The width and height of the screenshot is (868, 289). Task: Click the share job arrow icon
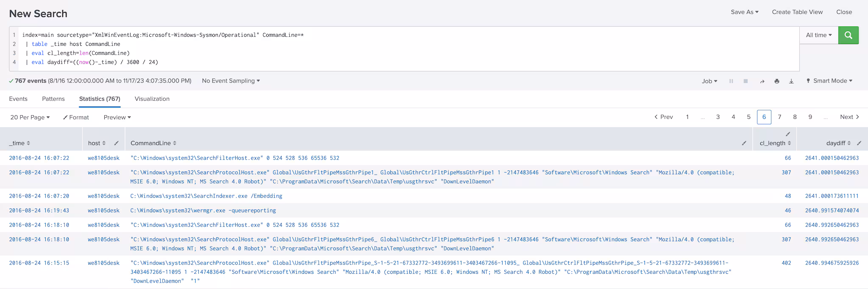click(762, 81)
